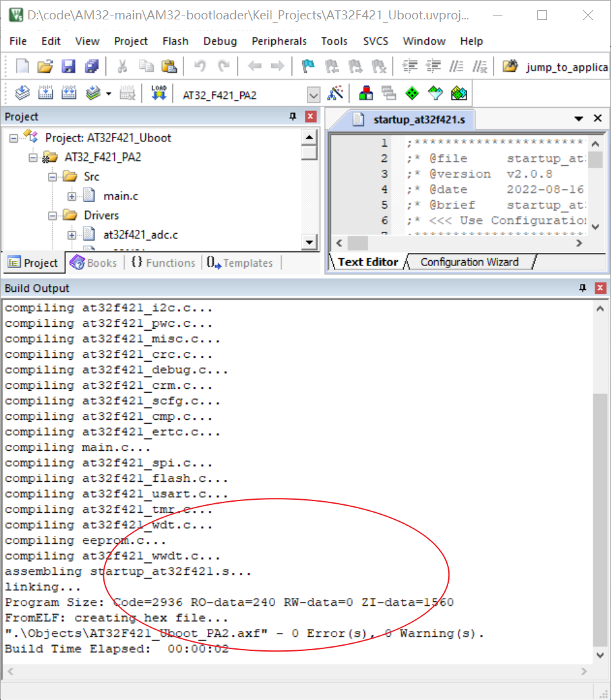Open the Flash menu
Screen dimensions: 611x700
(x=176, y=41)
